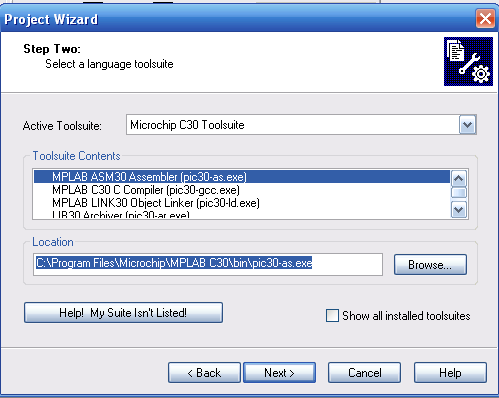Click the Project Wizard toolsuite icon
The height and width of the screenshot is (398, 499).
click(468, 61)
